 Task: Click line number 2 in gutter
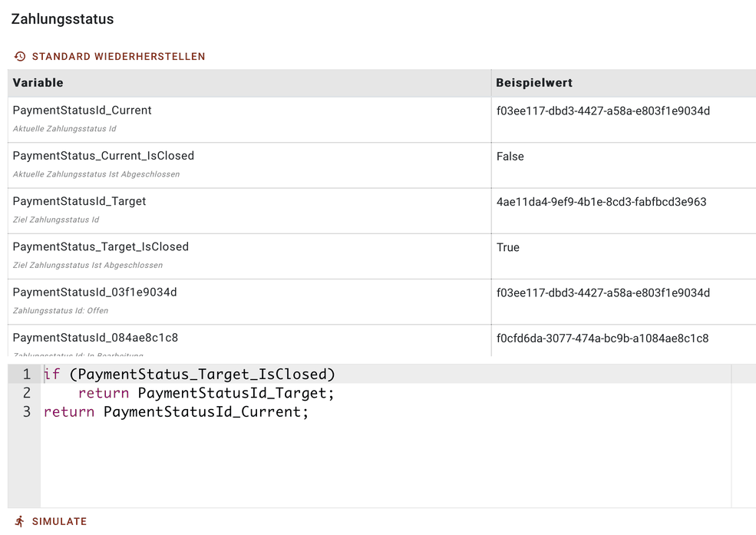point(27,393)
